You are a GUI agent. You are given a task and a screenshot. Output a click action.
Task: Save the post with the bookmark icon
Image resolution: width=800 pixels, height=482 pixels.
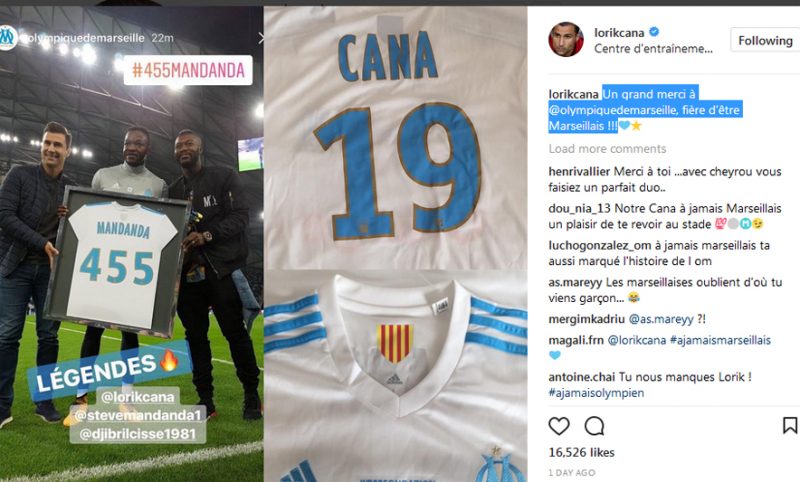[x=790, y=425]
